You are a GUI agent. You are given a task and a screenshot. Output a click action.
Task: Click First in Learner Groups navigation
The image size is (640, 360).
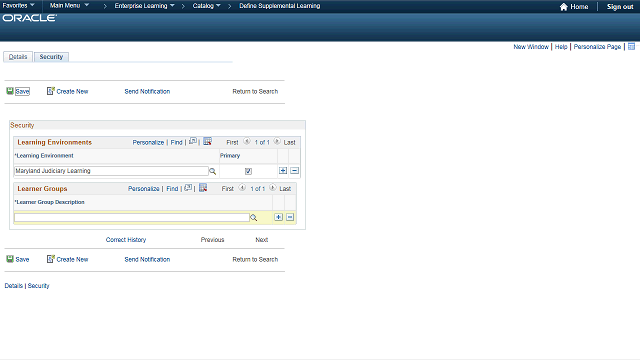(228, 189)
